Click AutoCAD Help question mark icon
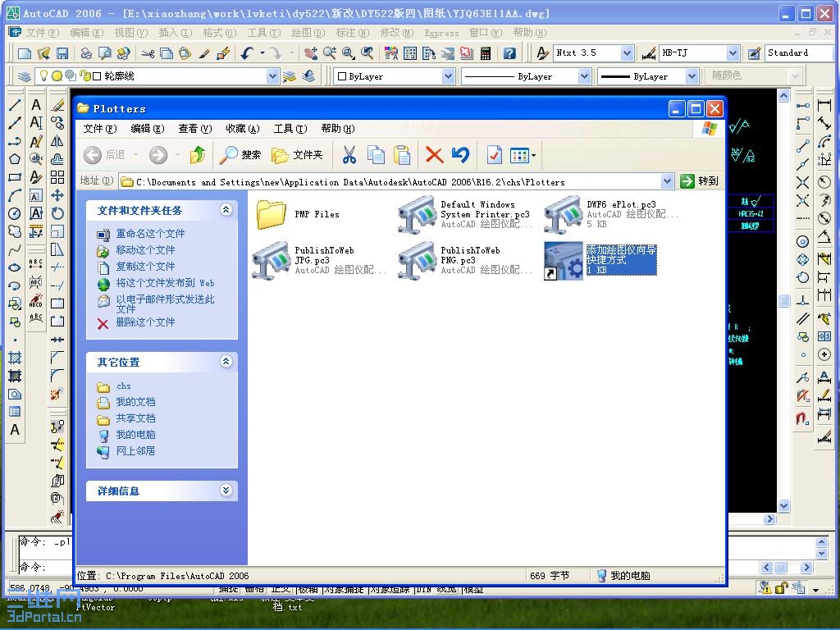Screen dimensions: 840x630 509,53
